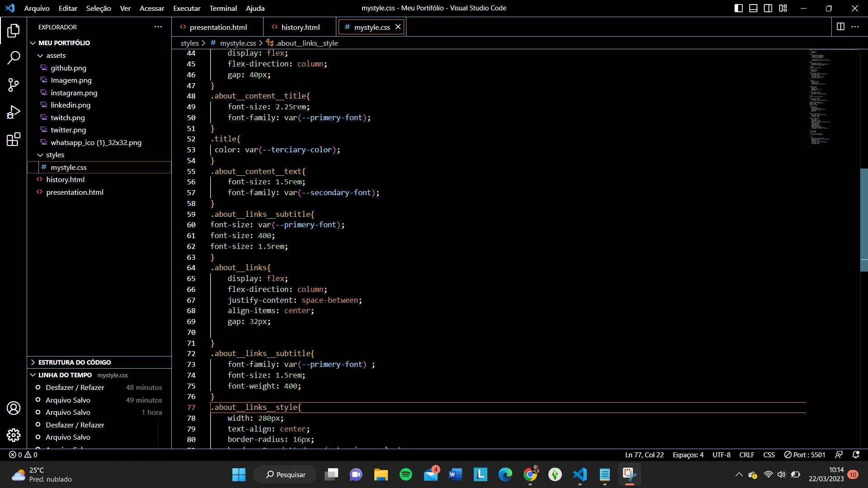
Task: Toggle the primary side bar layout icon
Action: click(738, 8)
